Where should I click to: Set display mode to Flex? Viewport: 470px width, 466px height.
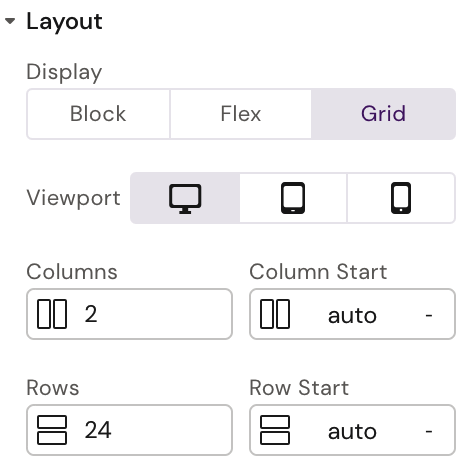[x=241, y=114]
